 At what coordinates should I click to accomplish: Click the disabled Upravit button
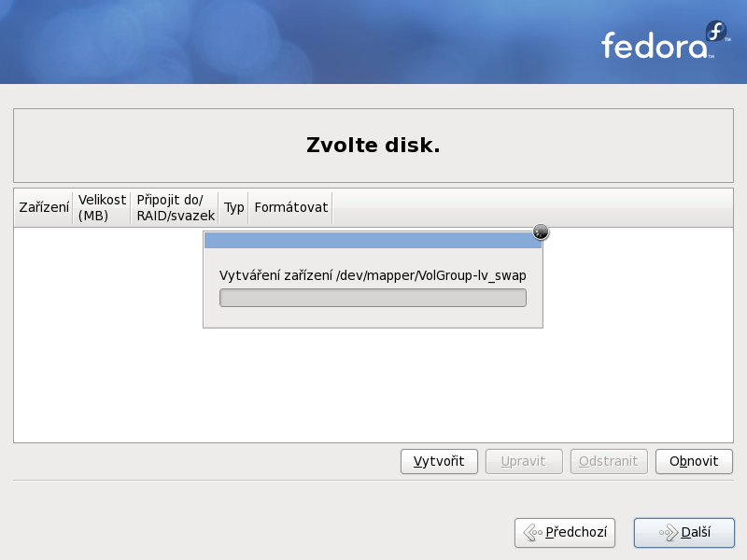point(524,461)
